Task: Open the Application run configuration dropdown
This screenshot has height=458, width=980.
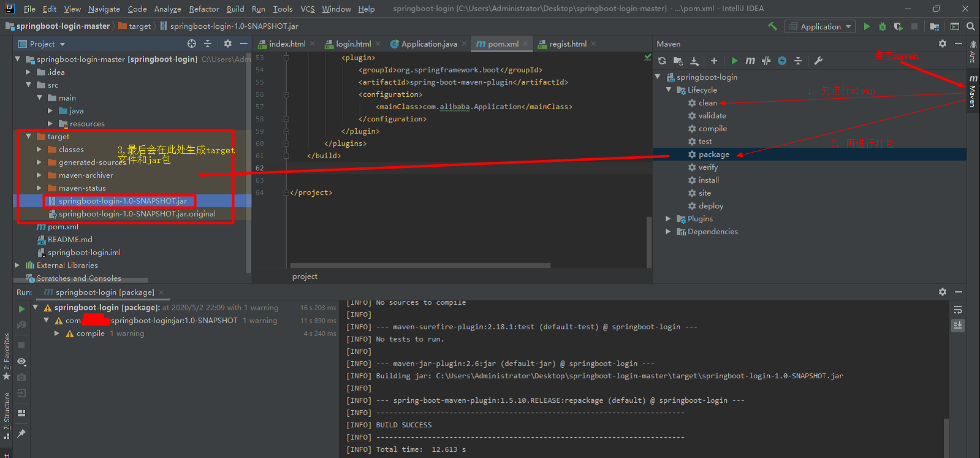Action: tap(821, 26)
